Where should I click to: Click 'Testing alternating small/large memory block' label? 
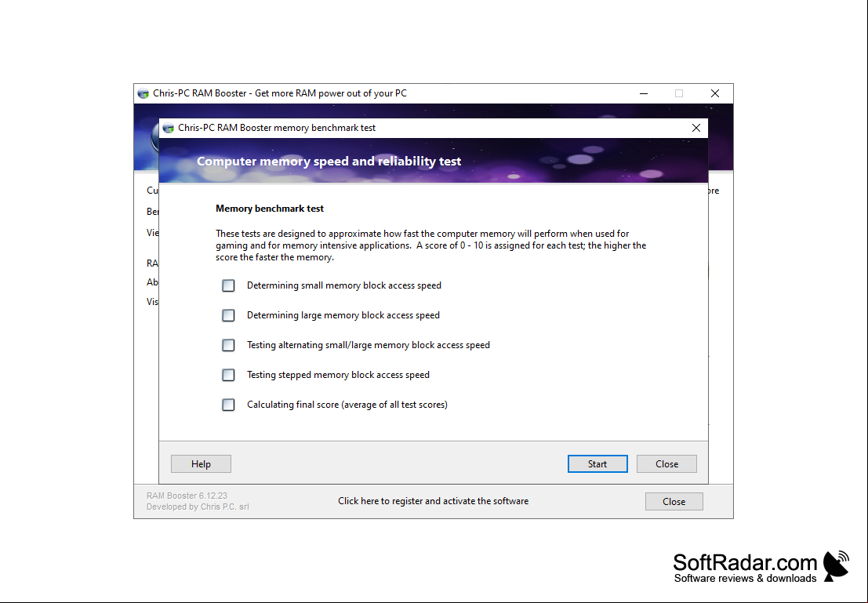click(368, 346)
